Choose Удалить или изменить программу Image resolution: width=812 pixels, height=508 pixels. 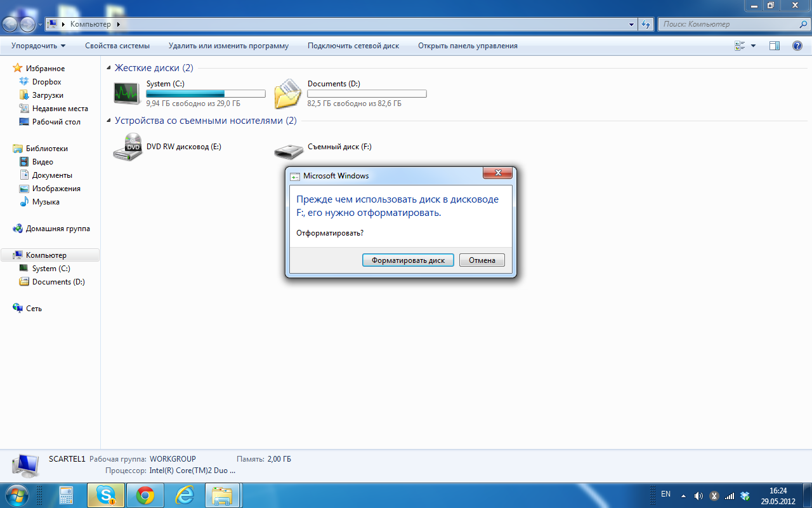point(228,46)
